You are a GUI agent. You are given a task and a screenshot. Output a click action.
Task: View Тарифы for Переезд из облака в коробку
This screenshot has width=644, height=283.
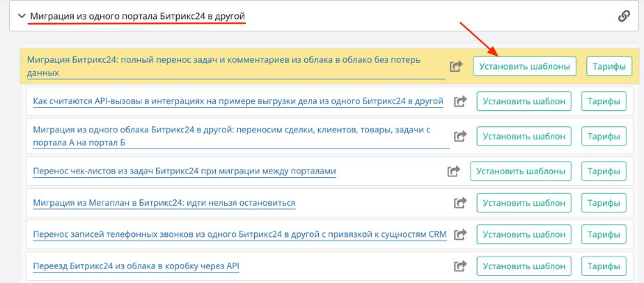[x=603, y=266]
